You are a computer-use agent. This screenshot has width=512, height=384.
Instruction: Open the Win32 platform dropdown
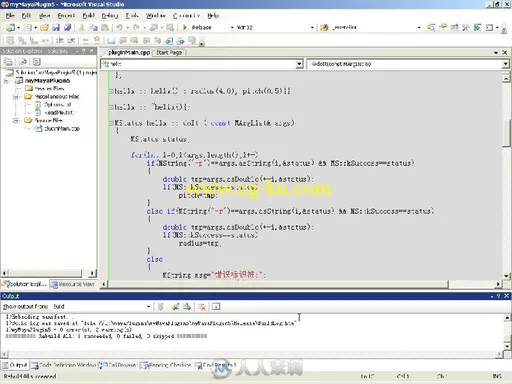pyautogui.click(x=312, y=27)
